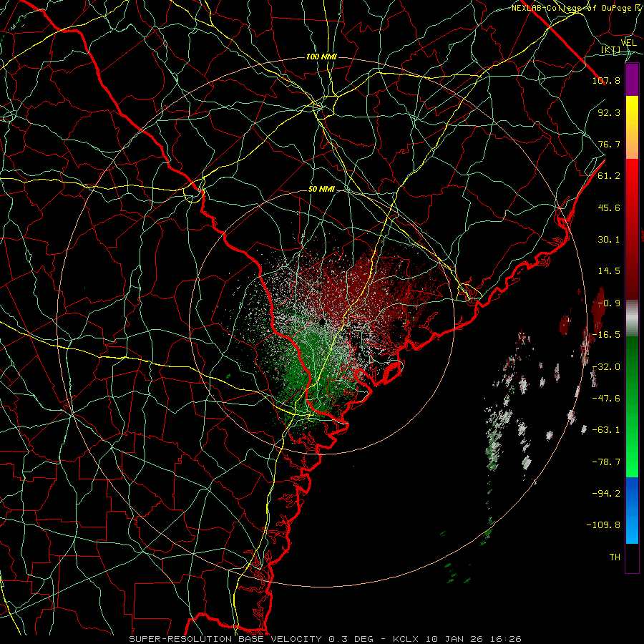The width and height of the screenshot is (644, 644).
Task: Click the VEL legend title
Action: 628,43
